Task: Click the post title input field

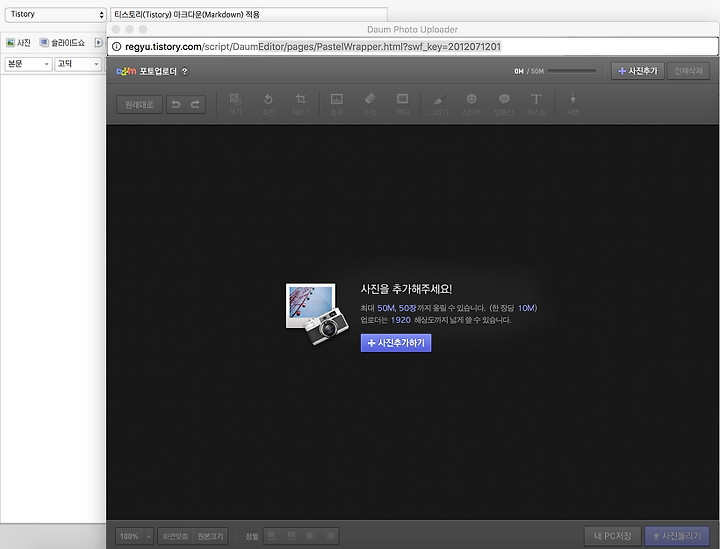Action: coord(248,14)
